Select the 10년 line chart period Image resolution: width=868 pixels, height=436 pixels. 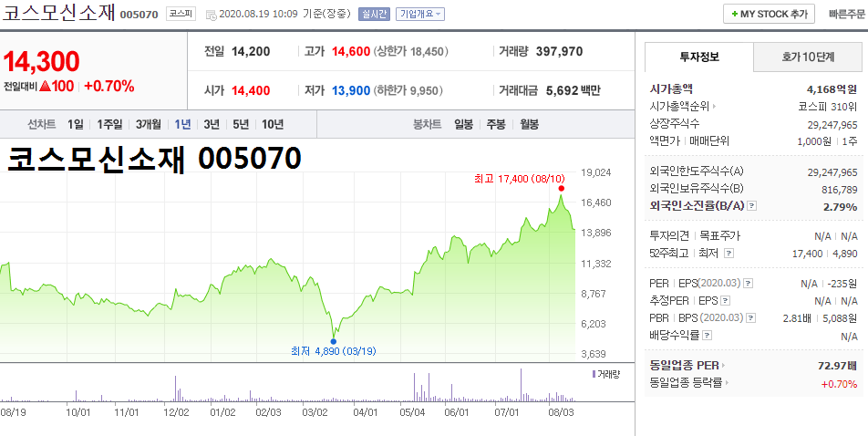pyautogui.click(x=273, y=125)
